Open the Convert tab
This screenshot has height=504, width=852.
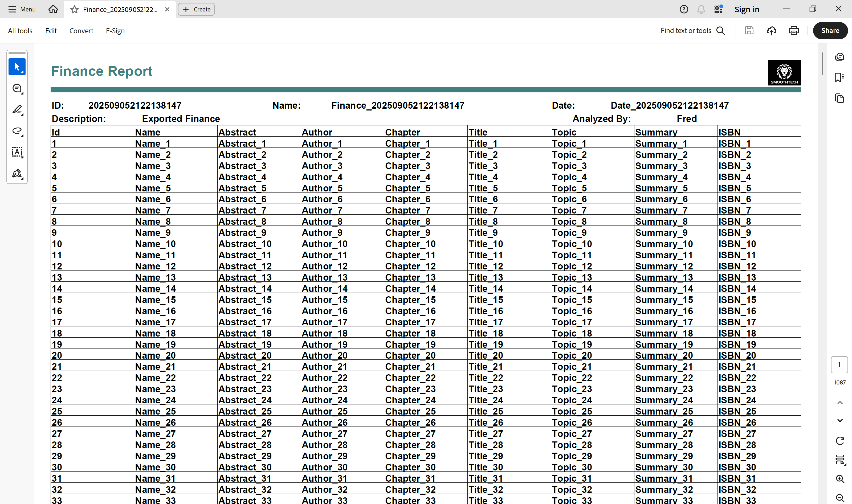(x=81, y=31)
